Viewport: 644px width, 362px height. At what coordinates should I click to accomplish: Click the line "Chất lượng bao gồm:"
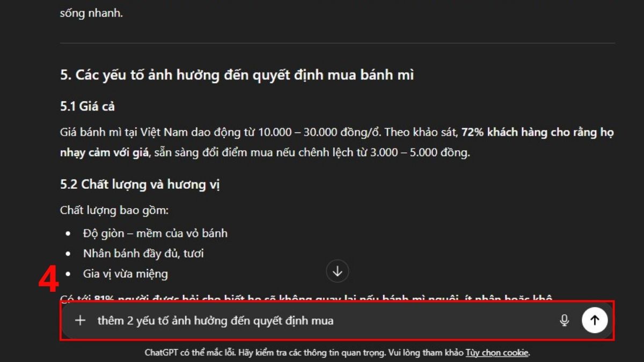point(114,210)
